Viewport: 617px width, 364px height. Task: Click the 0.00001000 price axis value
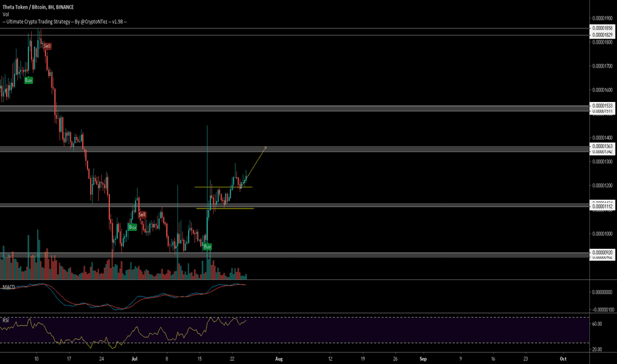[x=602, y=234]
